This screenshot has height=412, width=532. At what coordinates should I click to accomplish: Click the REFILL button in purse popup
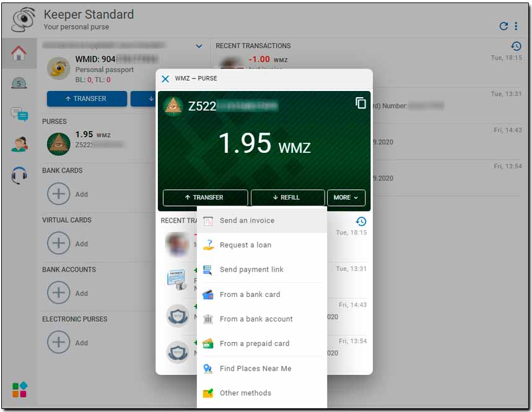tap(287, 197)
